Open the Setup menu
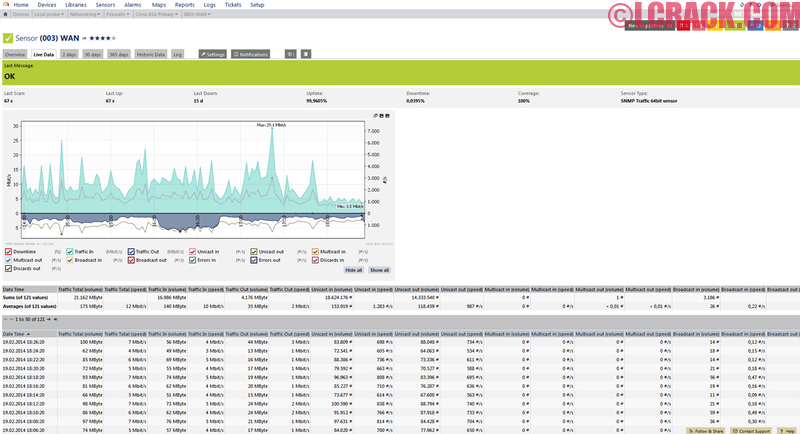This screenshot has width=800, height=434. [x=257, y=5]
